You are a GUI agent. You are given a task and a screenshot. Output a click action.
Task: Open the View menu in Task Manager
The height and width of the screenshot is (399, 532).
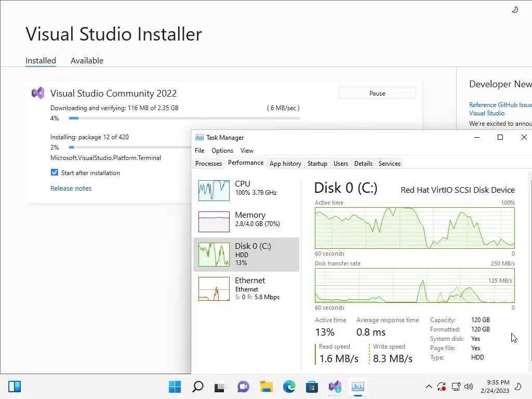(247, 150)
